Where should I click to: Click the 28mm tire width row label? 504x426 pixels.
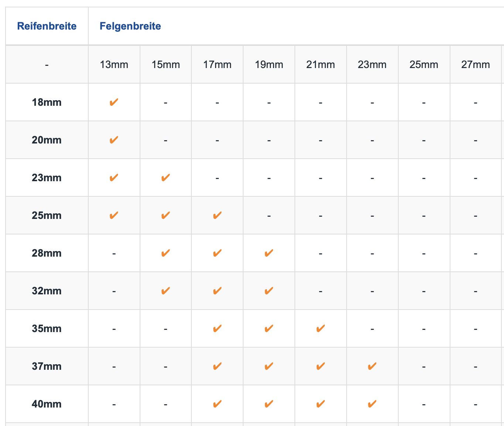click(x=47, y=253)
